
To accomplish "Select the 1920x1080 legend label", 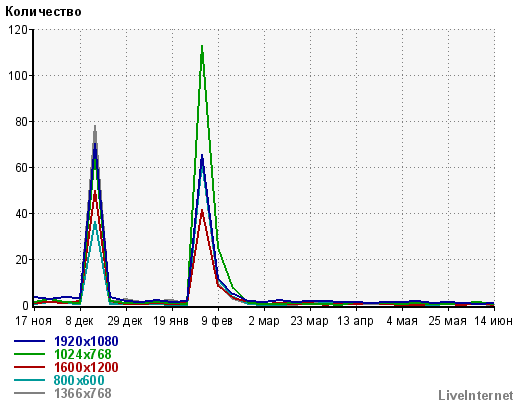I will click(x=86, y=341).
